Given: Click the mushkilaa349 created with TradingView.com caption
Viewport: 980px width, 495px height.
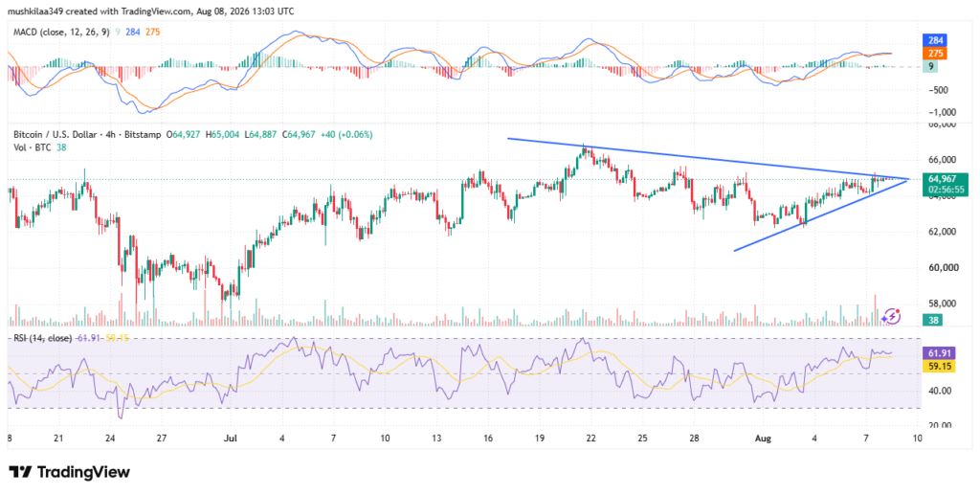Looking at the screenshot, I should pos(150,11).
